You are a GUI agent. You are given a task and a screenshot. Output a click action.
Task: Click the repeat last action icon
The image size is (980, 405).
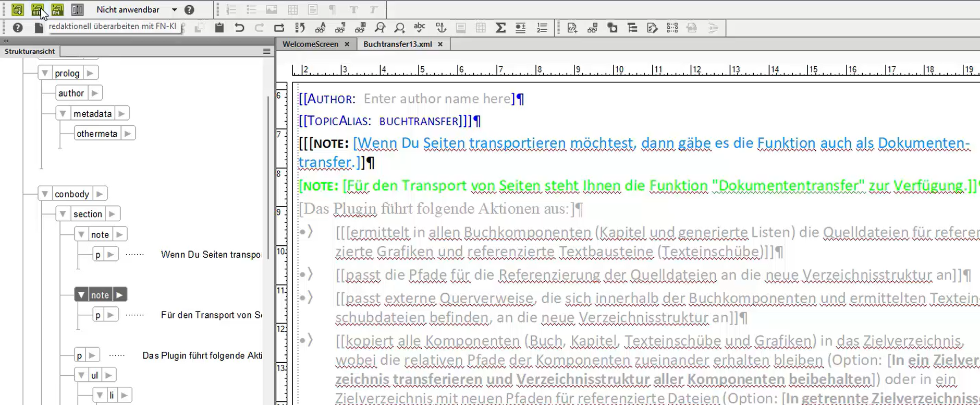point(279,28)
